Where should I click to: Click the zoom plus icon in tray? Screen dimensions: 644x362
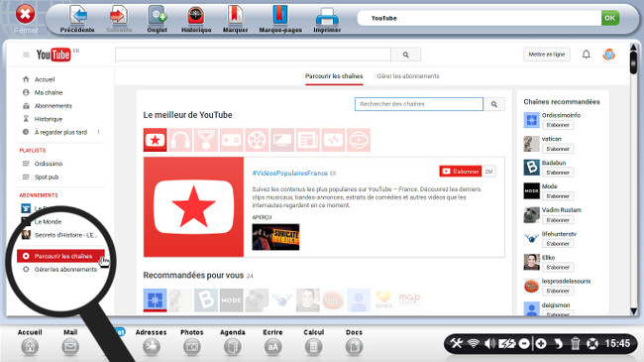click(x=541, y=343)
